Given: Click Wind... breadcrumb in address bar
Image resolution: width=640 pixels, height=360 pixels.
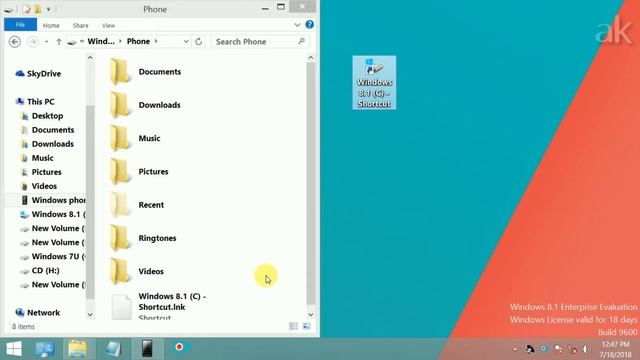Looking at the screenshot, I should tap(101, 41).
